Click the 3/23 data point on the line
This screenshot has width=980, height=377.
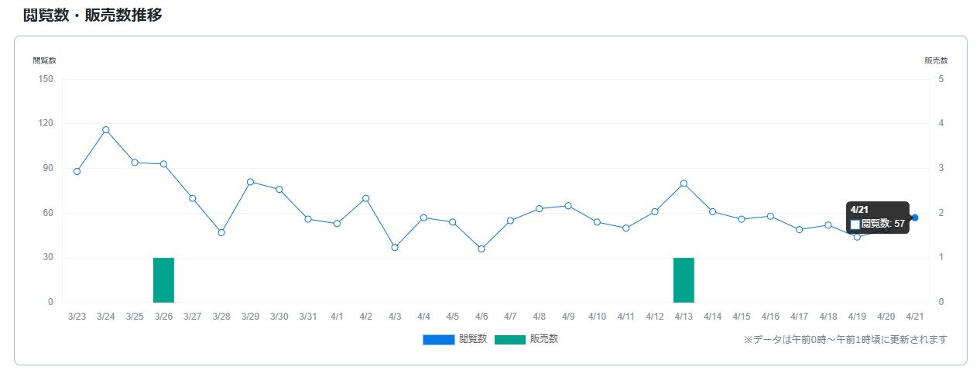[77, 171]
